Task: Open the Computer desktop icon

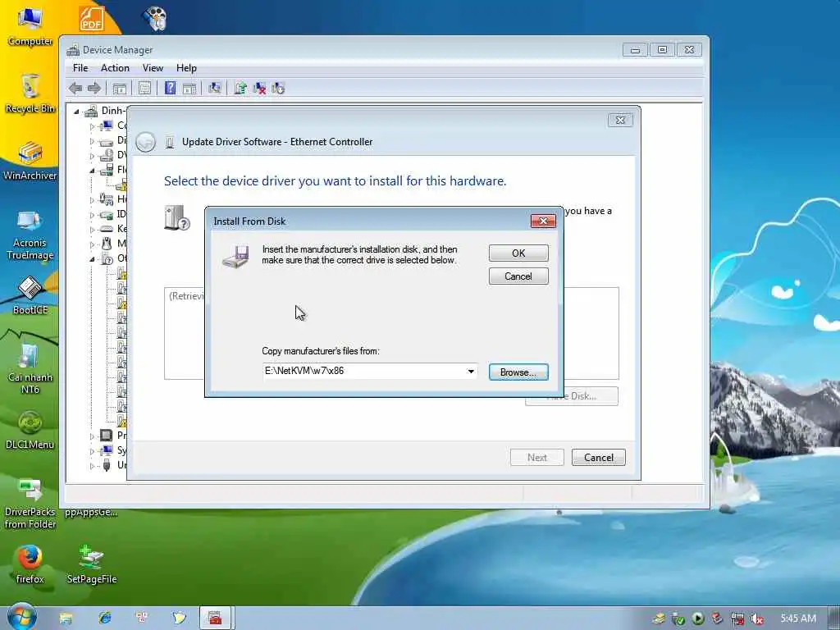Action: [x=30, y=25]
